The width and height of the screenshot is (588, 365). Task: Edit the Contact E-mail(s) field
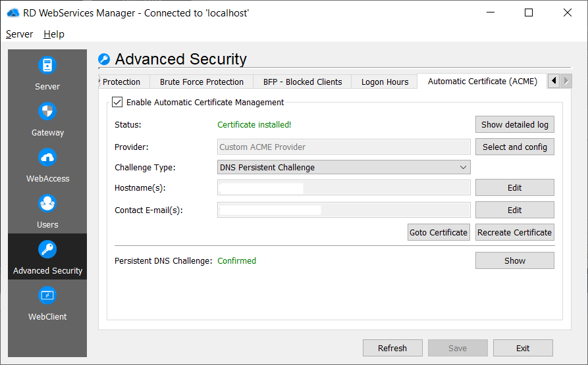point(514,210)
